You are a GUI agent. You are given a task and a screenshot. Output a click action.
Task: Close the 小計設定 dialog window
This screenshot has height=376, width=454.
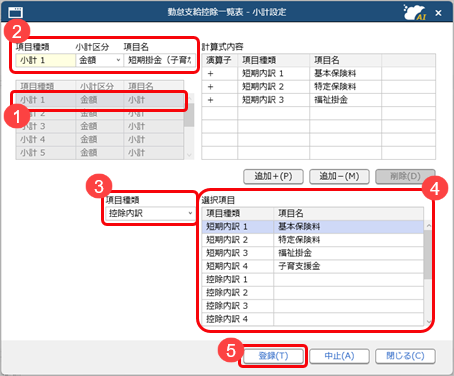pos(438,13)
